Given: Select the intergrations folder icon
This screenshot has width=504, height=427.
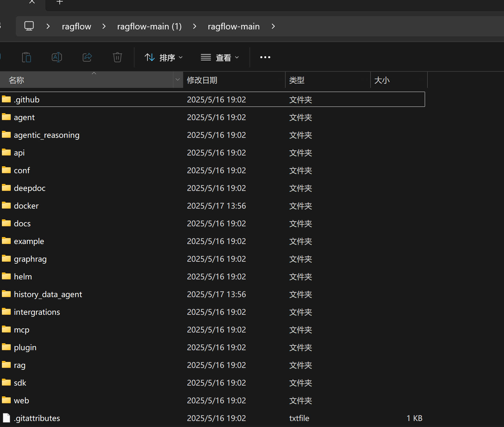Looking at the screenshot, I should click(6, 312).
